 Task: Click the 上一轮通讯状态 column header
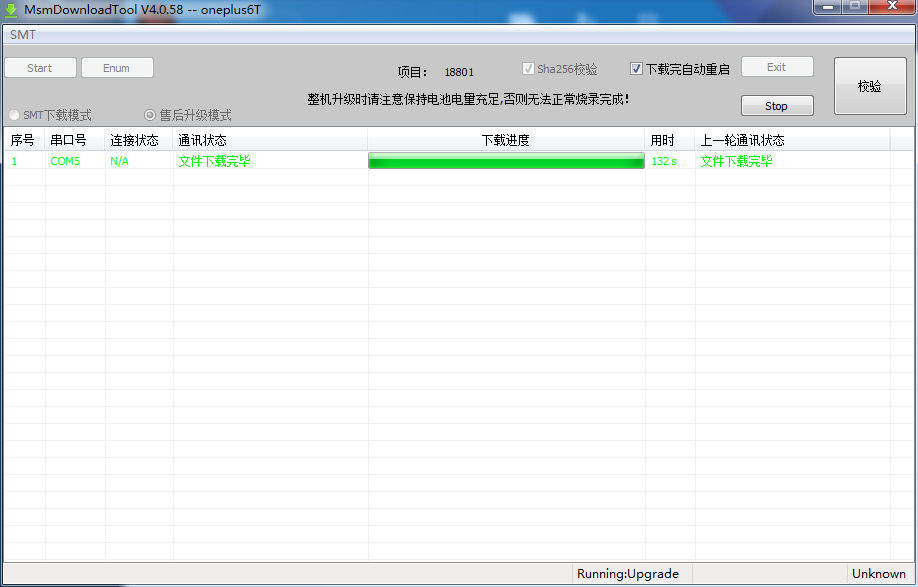click(793, 140)
